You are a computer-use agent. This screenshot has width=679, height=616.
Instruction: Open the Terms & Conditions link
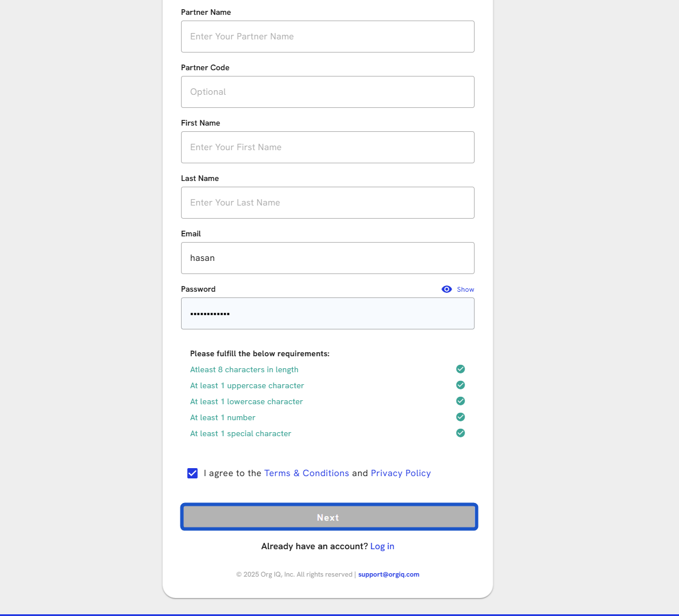pyautogui.click(x=306, y=473)
